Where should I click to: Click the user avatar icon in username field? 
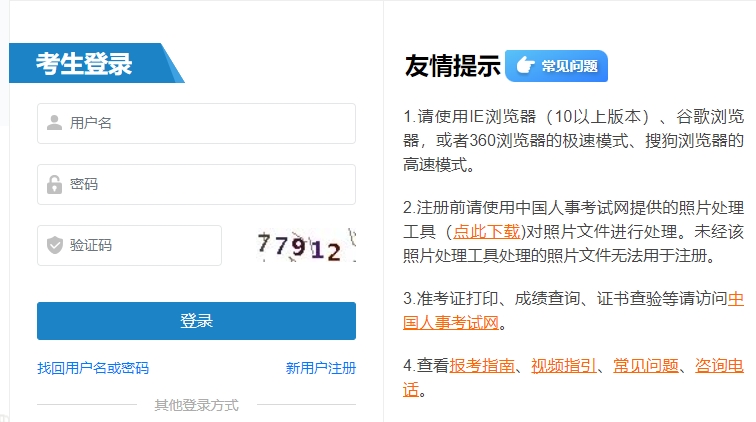[54, 123]
